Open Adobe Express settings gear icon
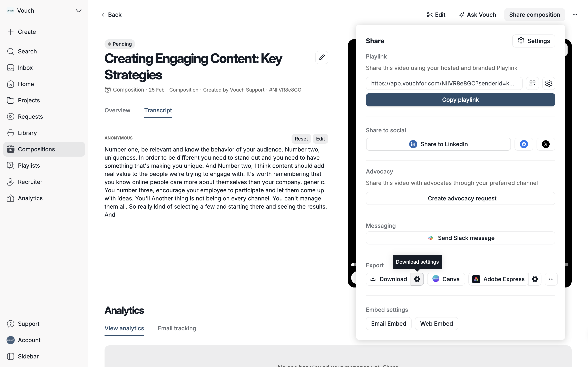This screenshot has width=588, height=367. pos(535,279)
